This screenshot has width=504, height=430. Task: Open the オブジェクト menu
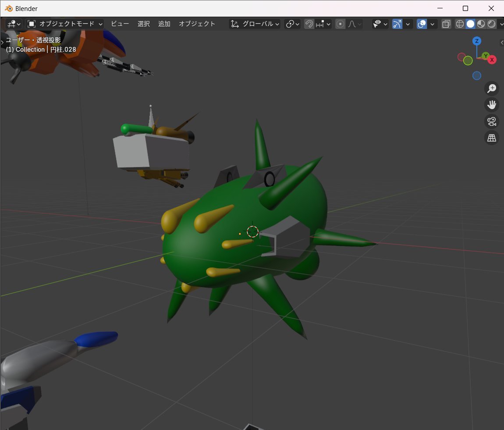coord(197,24)
